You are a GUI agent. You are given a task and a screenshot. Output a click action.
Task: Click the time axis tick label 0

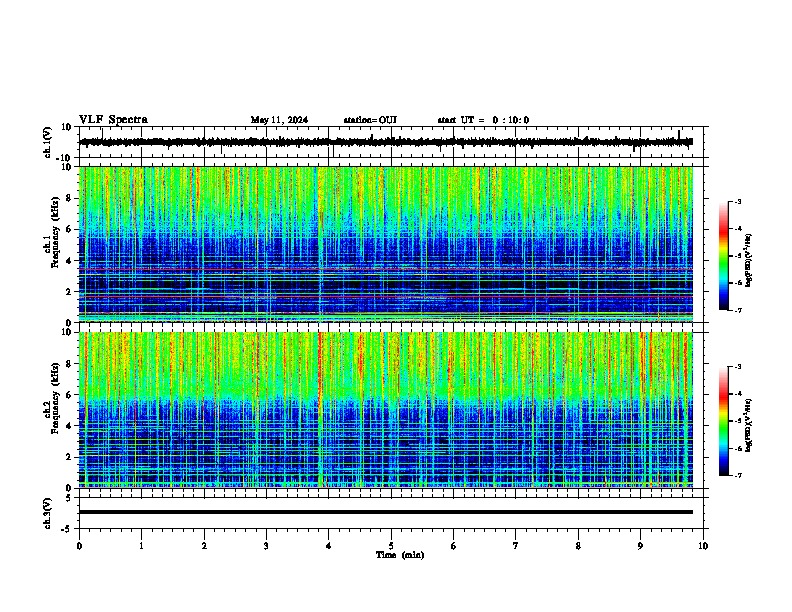pyautogui.click(x=79, y=546)
